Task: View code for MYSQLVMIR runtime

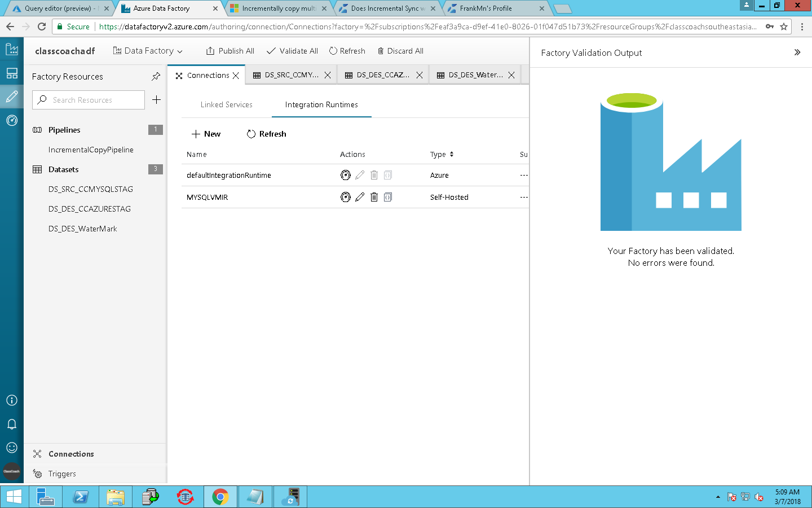Action: (x=388, y=197)
